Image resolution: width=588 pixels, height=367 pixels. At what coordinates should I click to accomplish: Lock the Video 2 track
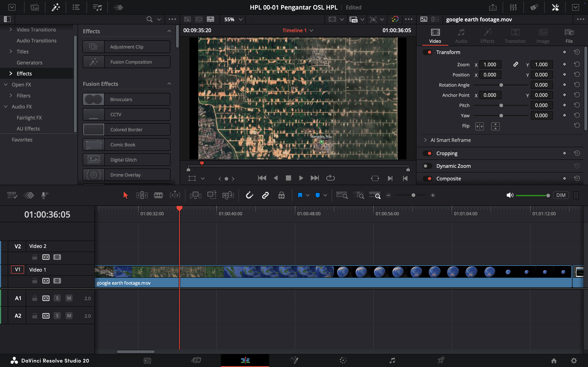(x=35, y=257)
